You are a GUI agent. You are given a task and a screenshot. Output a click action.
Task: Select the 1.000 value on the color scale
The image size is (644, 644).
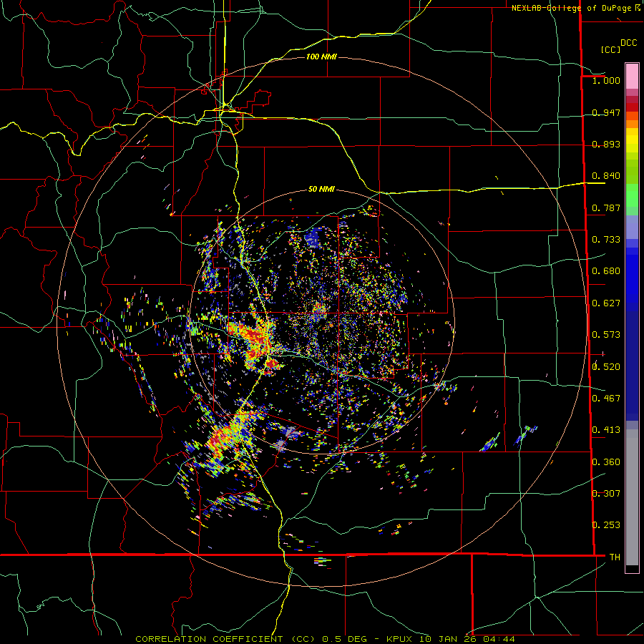(x=606, y=80)
